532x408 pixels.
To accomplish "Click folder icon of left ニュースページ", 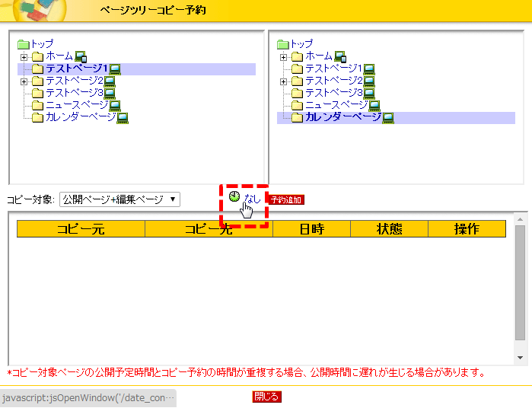I will click(37, 106).
